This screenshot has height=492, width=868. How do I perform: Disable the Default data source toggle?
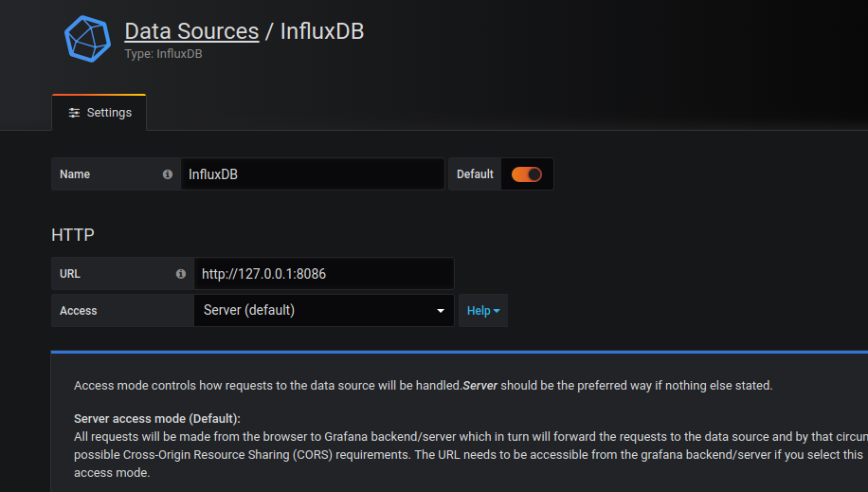pos(526,174)
